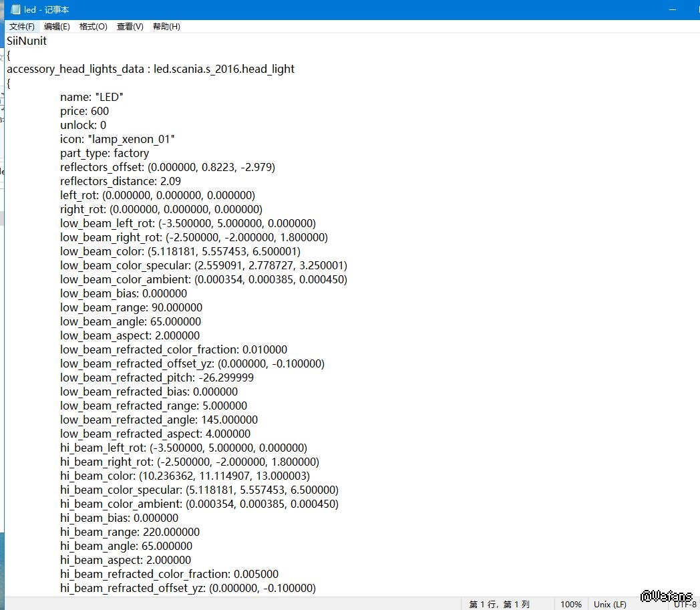The height and width of the screenshot is (610, 700).
Task: Click the hi_beam_color: (10.236362 line
Action: point(185,476)
